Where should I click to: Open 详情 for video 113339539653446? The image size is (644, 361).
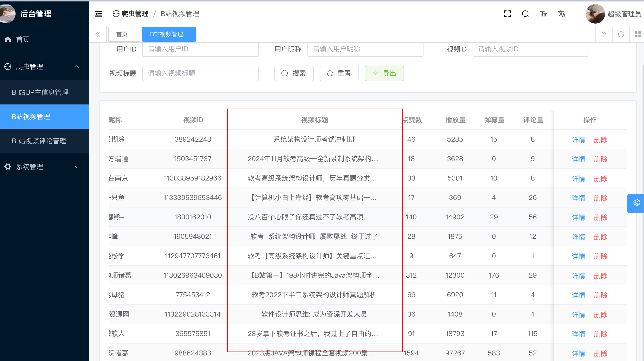pos(578,198)
